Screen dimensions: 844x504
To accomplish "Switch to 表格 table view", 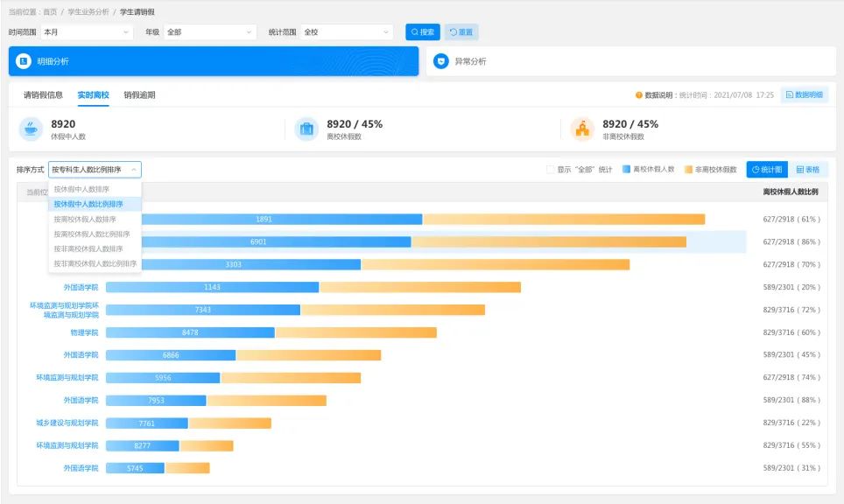I will point(807,170).
